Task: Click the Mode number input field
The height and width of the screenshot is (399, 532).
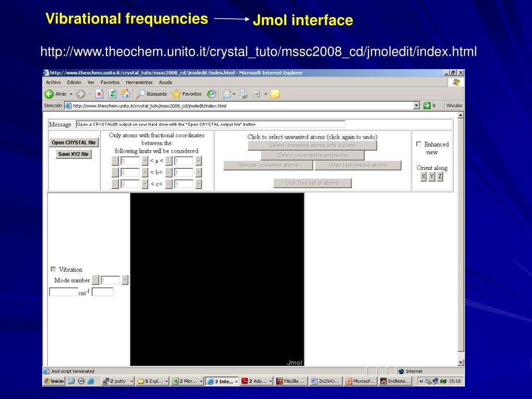Action: (110, 280)
